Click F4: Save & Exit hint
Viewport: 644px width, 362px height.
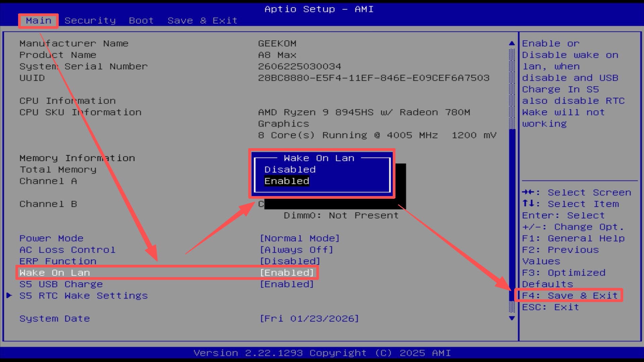(570, 296)
